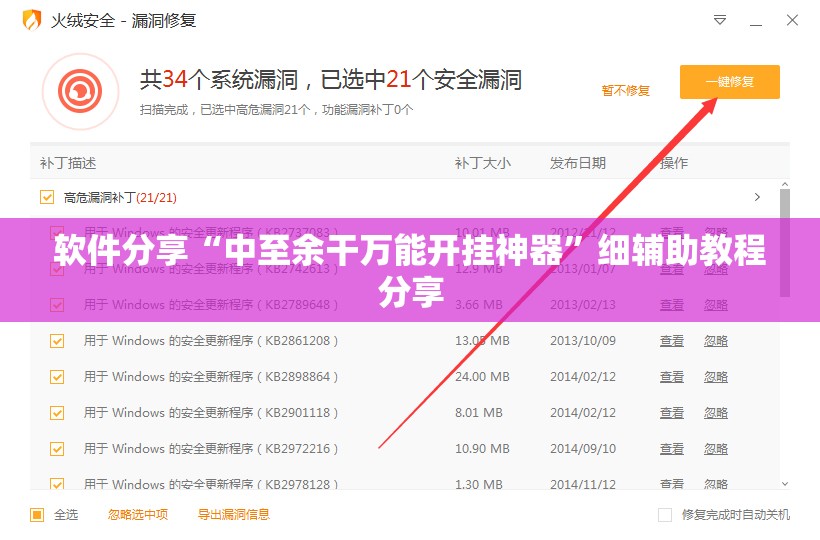Click the 24.00 MB size cell
820x540 pixels.
(x=482, y=377)
